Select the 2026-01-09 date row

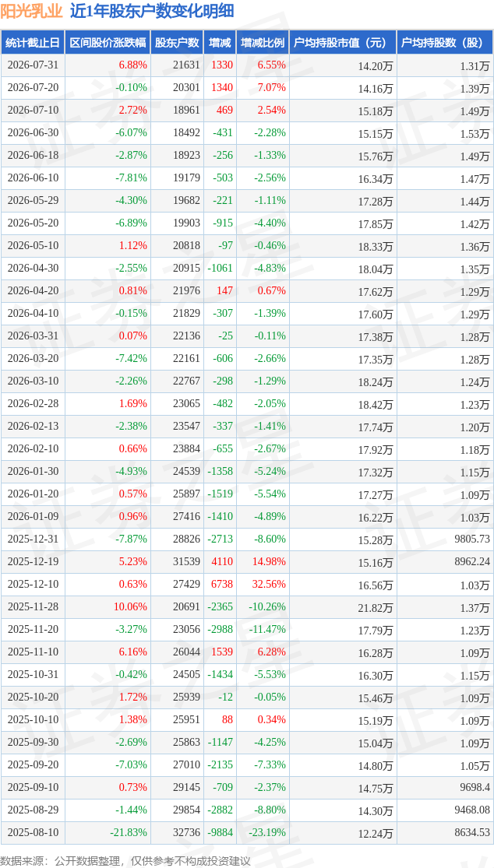247,516
